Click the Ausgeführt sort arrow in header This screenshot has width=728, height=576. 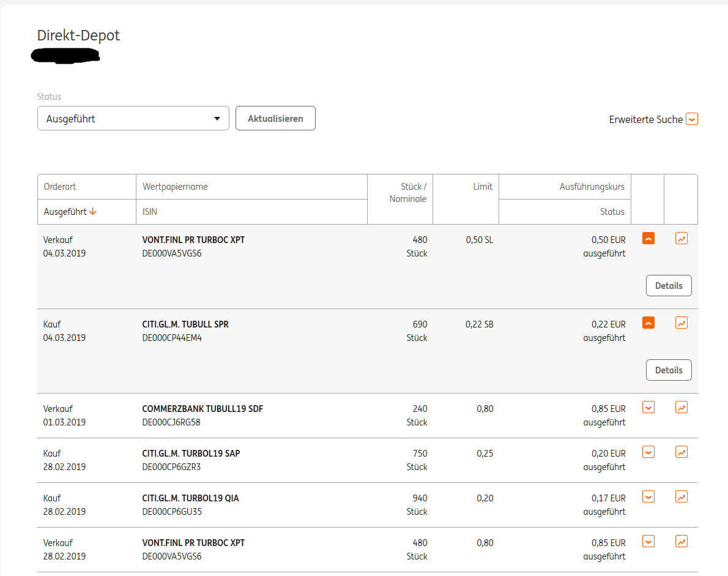coord(93,212)
